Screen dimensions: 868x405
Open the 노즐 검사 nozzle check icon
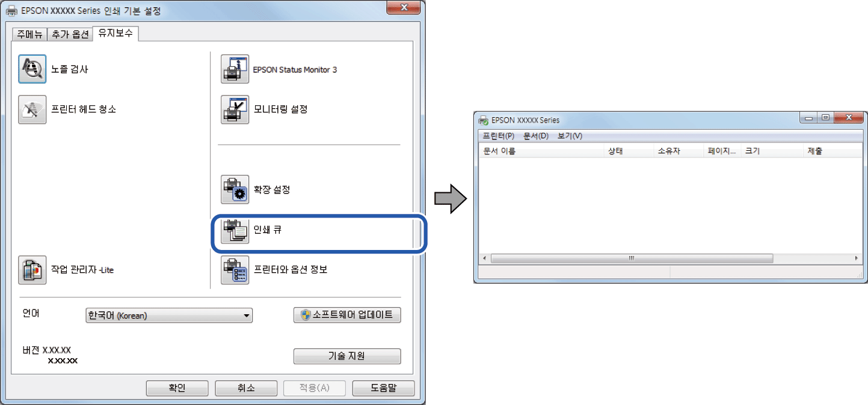tap(32, 69)
